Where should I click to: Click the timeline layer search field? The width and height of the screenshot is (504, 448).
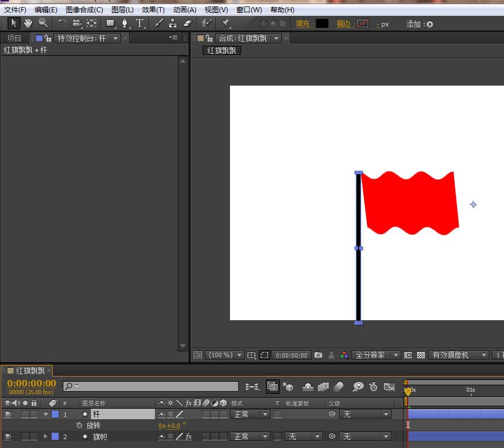151,386
